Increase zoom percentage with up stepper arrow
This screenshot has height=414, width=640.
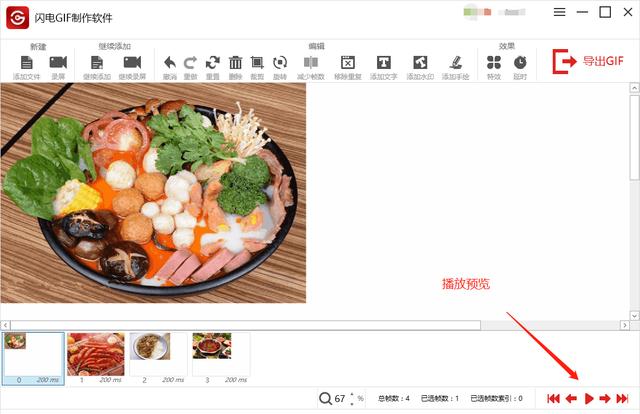[x=352, y=394]
